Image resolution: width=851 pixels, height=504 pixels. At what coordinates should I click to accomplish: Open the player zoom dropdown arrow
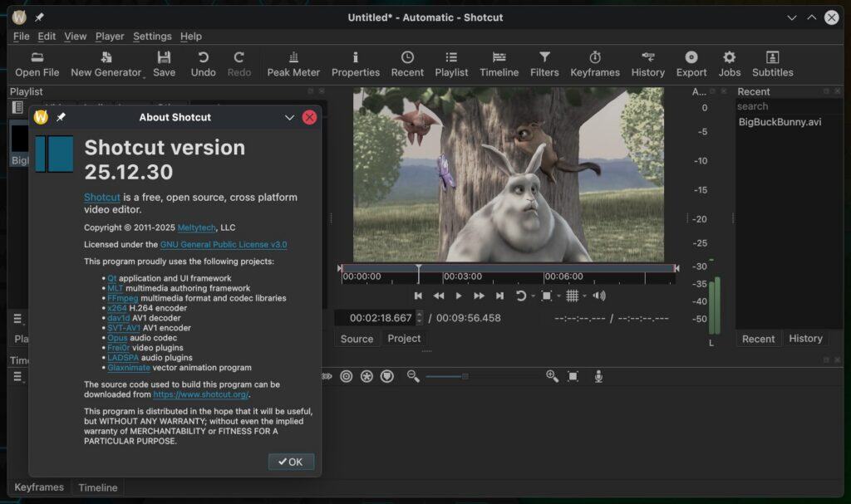pyautogui.click(x=558, y=296)
